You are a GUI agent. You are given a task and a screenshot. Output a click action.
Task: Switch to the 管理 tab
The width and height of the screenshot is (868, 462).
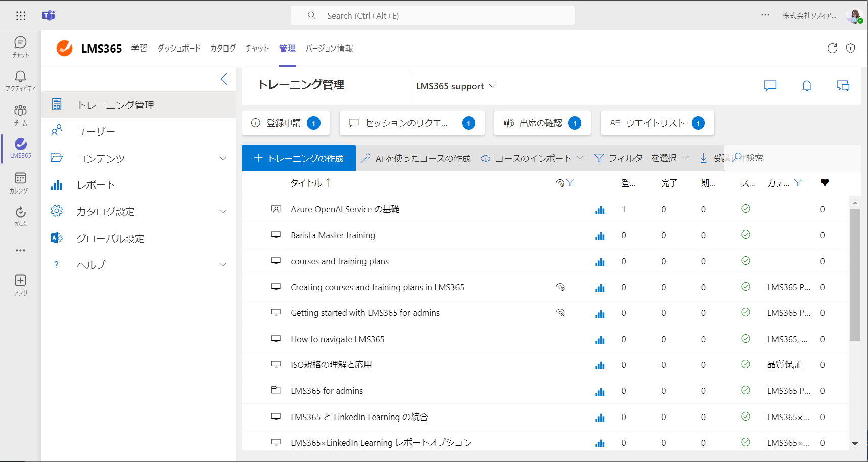click(x=287, y=49)
